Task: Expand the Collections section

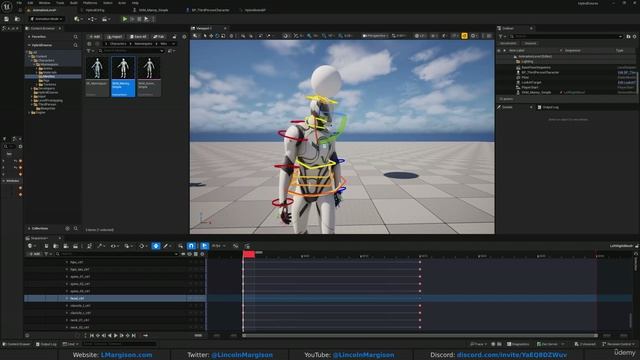Action: (x=29, y=229)
